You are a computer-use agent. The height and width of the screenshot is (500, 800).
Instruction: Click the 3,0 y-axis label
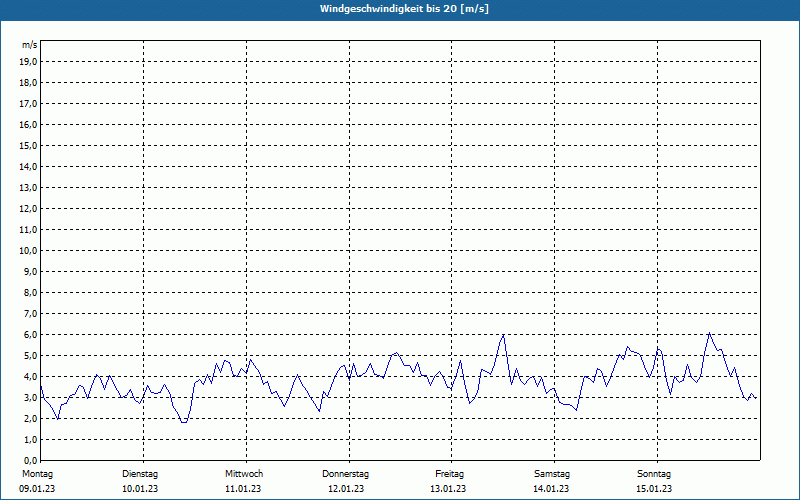pos(30,397)
